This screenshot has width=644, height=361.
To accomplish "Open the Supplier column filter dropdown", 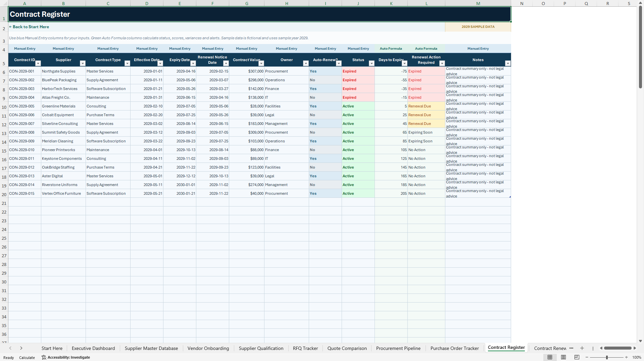I will click(83, 63).
